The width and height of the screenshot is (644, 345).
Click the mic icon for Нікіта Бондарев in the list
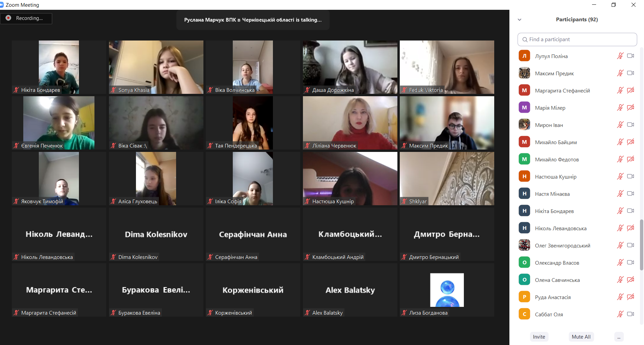tap(620, 211)
